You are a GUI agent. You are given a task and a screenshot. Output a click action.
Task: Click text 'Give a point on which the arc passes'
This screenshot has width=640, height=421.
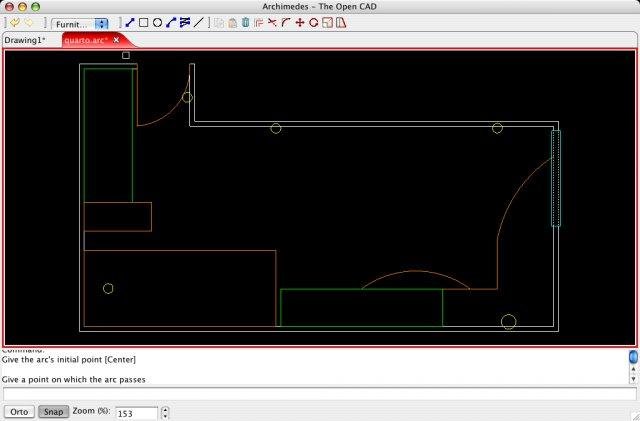(x=73, y=379)
